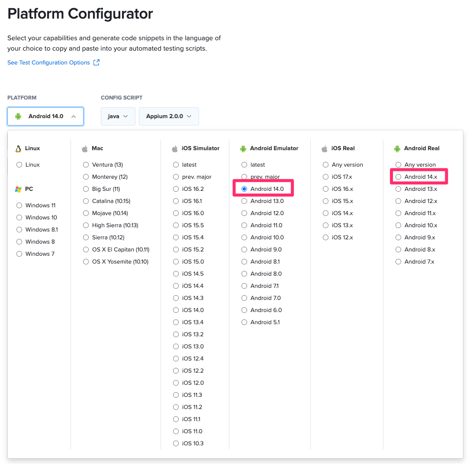Select Any version under Android Real
This screenshot has width=476, height=467.
pos(398,164)
